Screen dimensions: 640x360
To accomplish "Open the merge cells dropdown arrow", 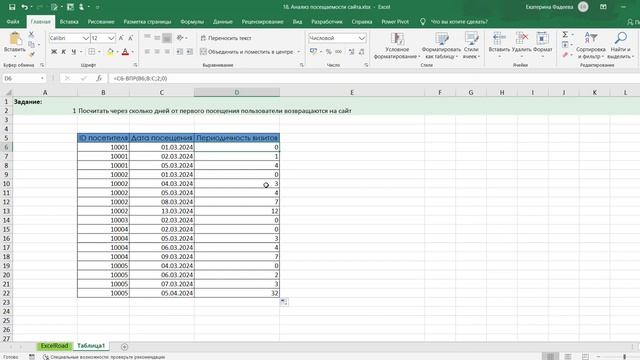I will (298, 52).
